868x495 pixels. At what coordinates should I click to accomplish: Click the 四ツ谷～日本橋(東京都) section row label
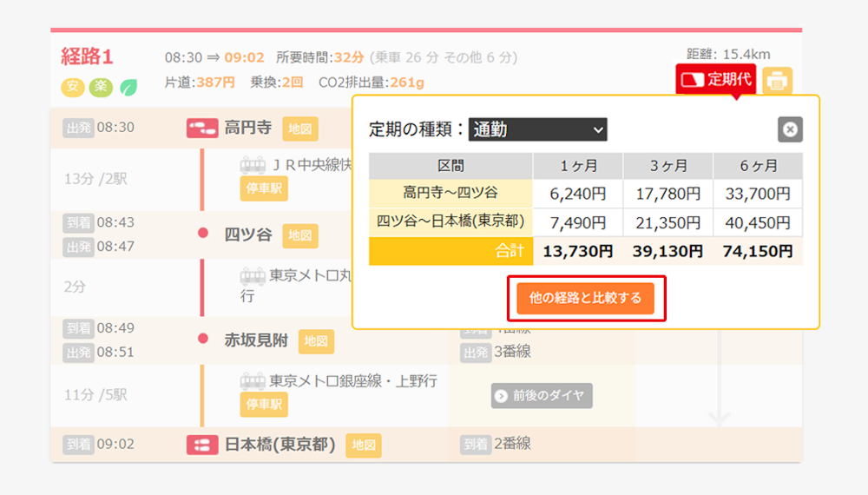pos(450,221)
